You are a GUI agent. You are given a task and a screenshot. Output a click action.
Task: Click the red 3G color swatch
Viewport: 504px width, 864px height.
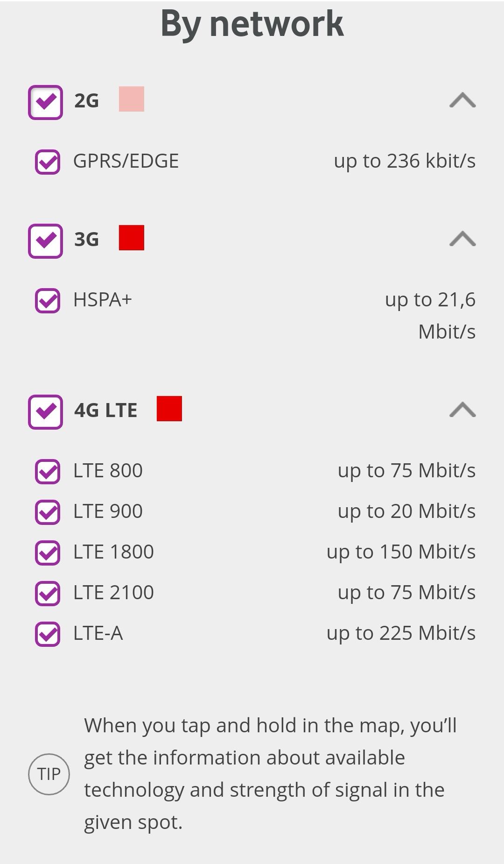point(132,238)
